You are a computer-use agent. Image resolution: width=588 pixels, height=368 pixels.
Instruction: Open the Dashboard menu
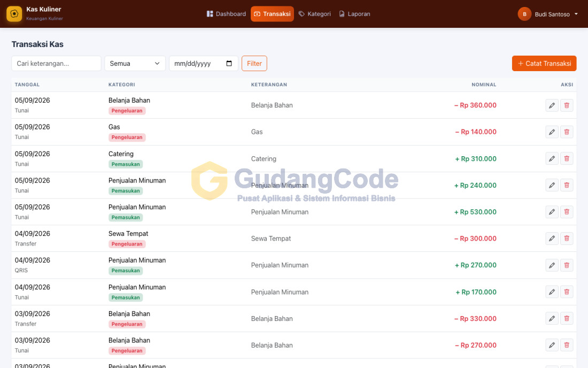click(x=226, y=14)
